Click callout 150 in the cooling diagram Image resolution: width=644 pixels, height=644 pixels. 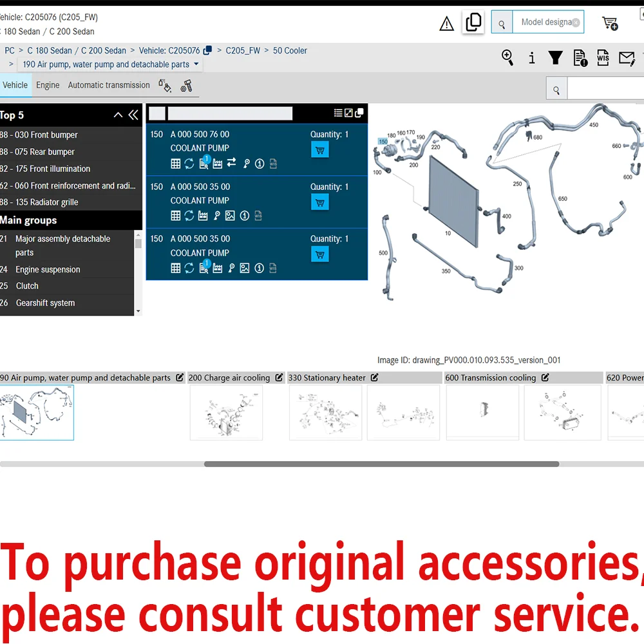(x=383, y=141)
